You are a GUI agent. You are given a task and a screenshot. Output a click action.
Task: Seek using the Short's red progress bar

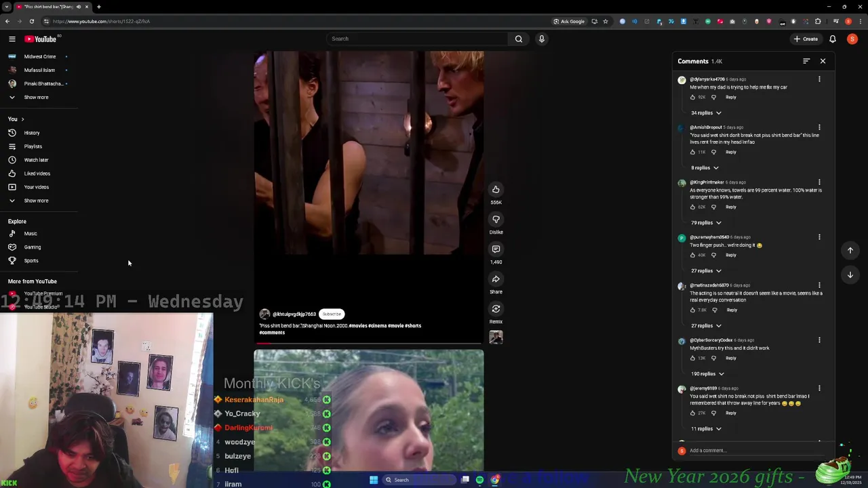click(x=369, y=344)
